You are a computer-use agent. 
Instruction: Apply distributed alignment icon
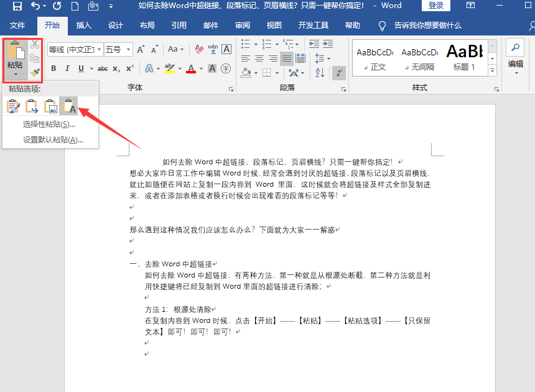300,58
